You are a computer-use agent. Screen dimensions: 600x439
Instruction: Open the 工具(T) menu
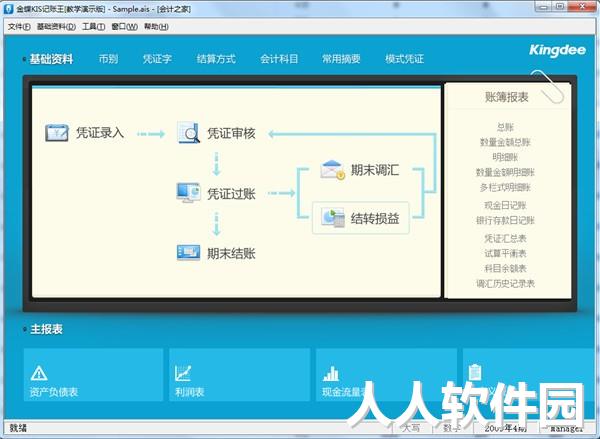pos(93,26)
